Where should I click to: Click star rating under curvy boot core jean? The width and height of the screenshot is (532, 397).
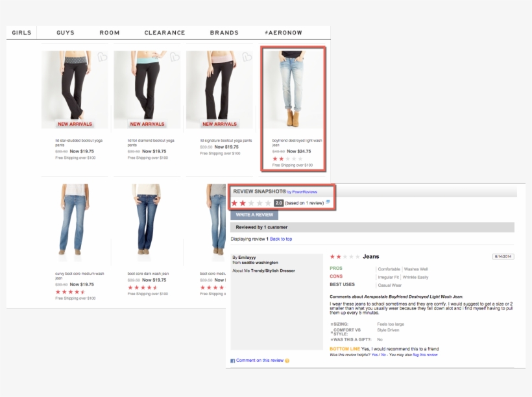pyautogui.click(x=70, y=292)
